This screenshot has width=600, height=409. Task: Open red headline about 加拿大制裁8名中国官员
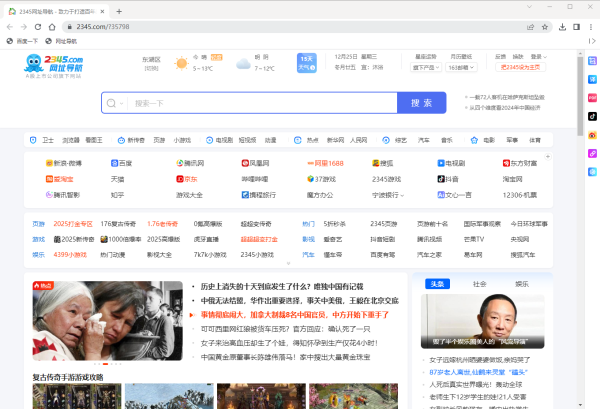coord(295,315)
